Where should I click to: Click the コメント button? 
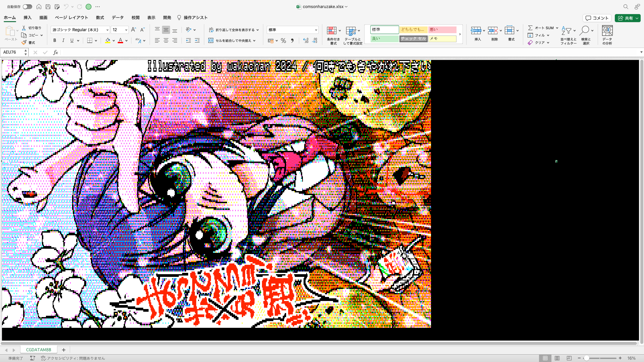click(597, 18)
